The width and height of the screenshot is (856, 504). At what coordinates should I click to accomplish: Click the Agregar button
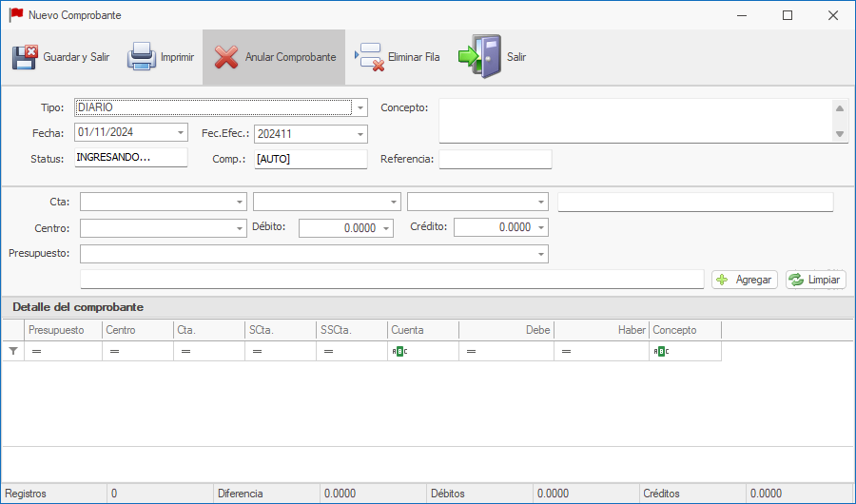click(x=745, y=280)
